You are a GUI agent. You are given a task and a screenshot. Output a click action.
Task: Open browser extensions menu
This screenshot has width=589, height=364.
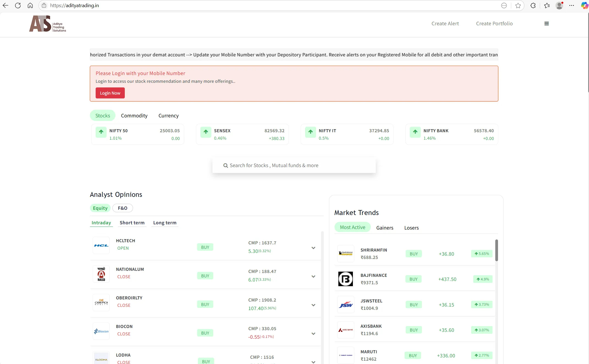point(533,5)
